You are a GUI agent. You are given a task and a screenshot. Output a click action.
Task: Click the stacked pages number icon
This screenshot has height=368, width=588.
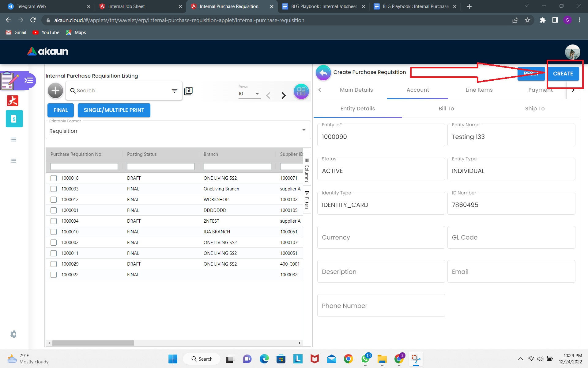[x=188, y=91]
